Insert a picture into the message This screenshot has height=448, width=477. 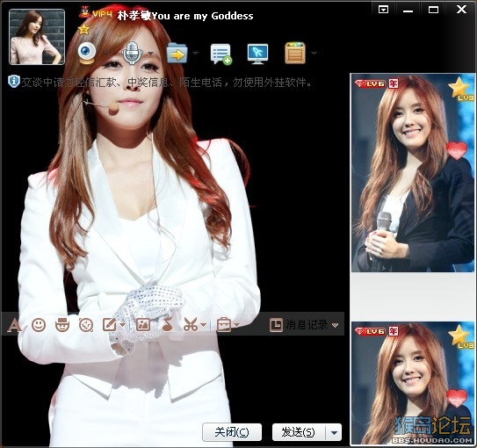coord(143,325)
